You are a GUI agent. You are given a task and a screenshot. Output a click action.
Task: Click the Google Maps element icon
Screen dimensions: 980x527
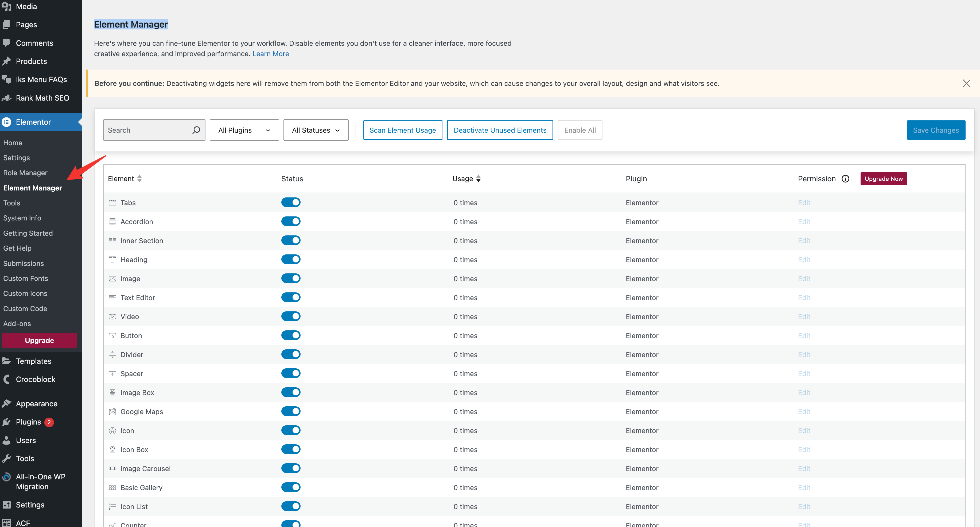click(112, 412)
